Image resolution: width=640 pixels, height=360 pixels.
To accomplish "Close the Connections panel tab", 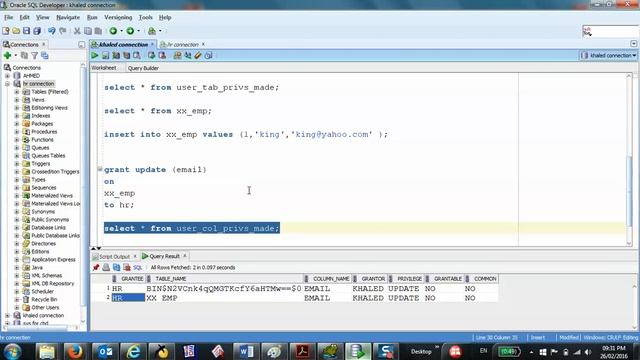I will coord(44,44).
